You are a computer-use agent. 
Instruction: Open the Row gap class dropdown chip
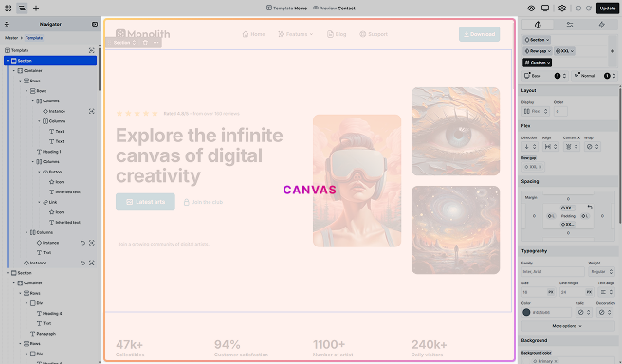click(x=538, y=51)
